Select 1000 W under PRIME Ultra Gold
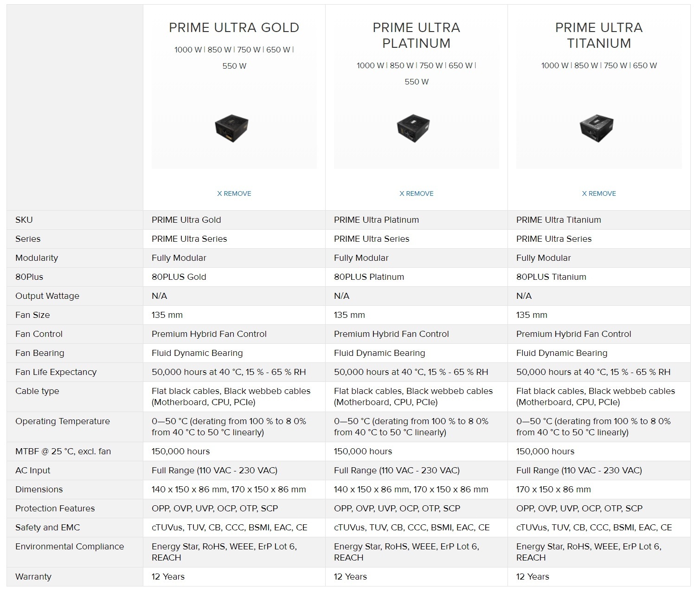This screenshot has width=700, height=593. [x=188, y=50]
